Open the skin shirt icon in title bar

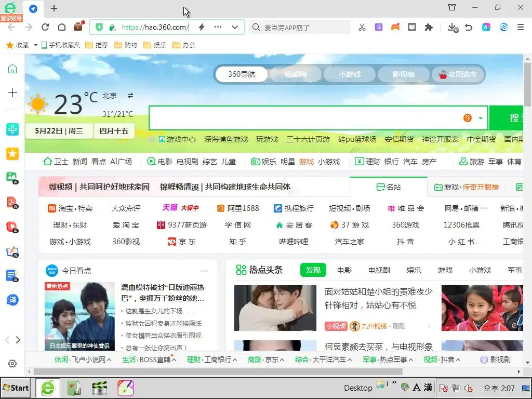point(452,7)
